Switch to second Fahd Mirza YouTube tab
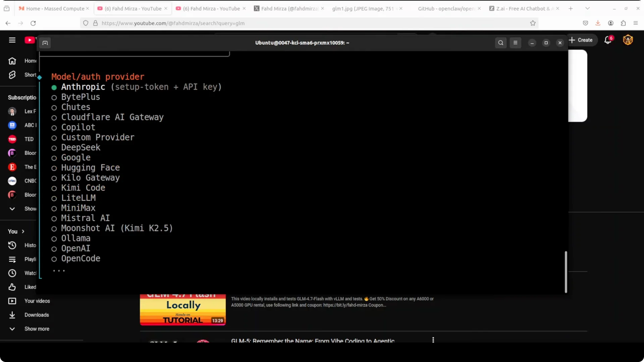The height and width of the screenshot is (362, 644). [211, 9]
